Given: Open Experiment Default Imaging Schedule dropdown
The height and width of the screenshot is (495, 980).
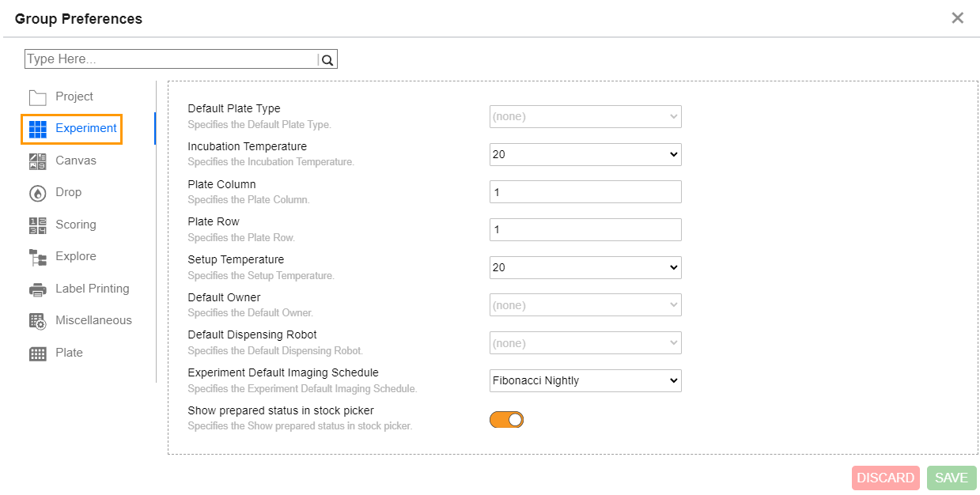Looking at the screenshot, I should coord(585,380).
